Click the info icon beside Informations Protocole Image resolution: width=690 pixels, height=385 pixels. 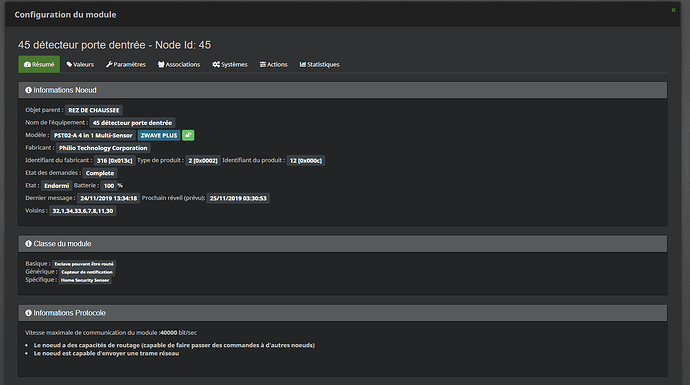(x=28, y=312)
